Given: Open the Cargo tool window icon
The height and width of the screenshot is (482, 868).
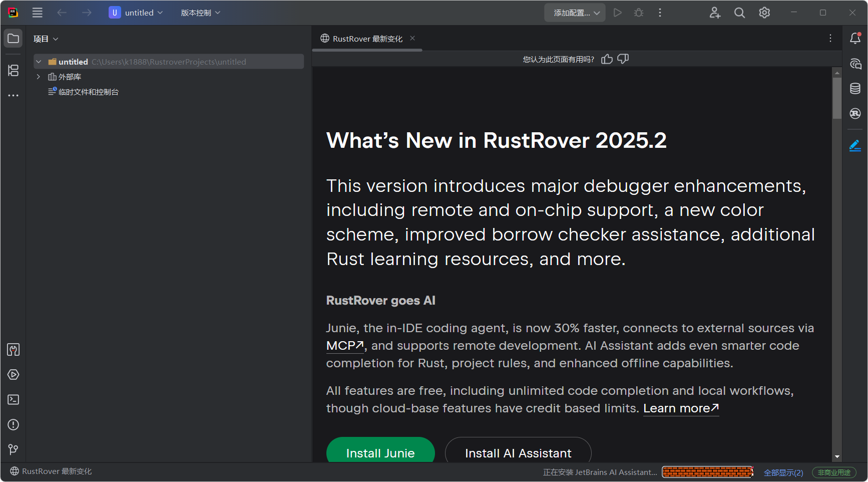Looking at the screenshot, I should point(855,114).
